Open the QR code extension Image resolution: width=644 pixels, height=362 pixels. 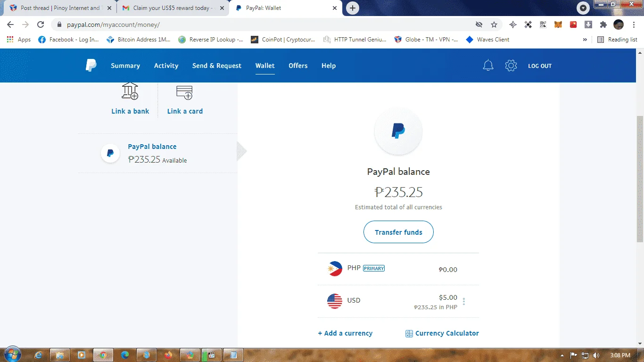pos(543,25)
